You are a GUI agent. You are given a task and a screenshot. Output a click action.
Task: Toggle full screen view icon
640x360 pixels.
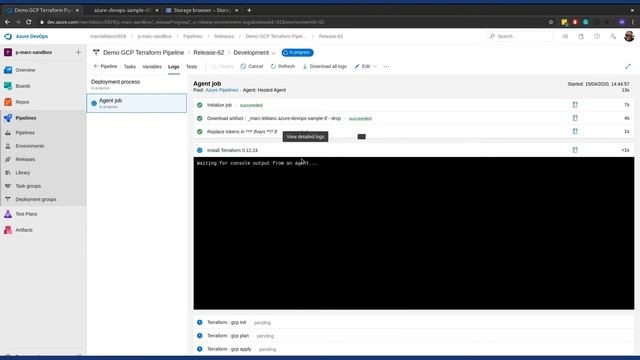pyautogui.click(x=628, y=67)
